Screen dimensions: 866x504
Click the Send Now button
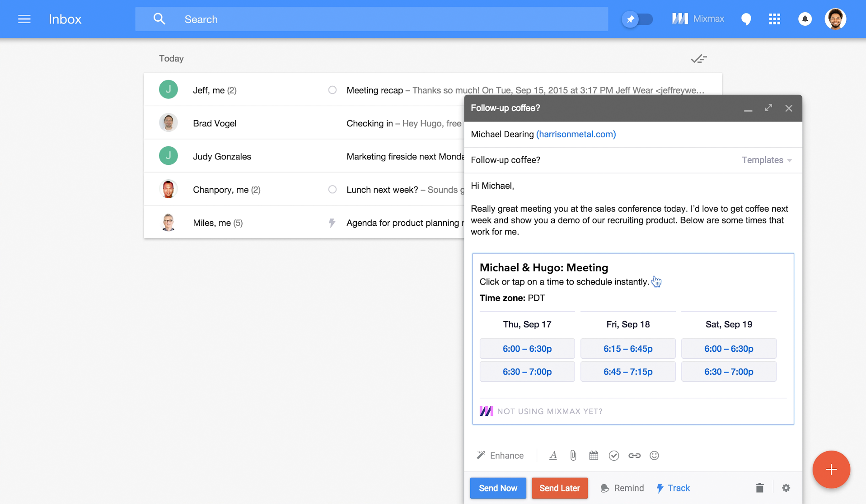[x=498, y=488]
